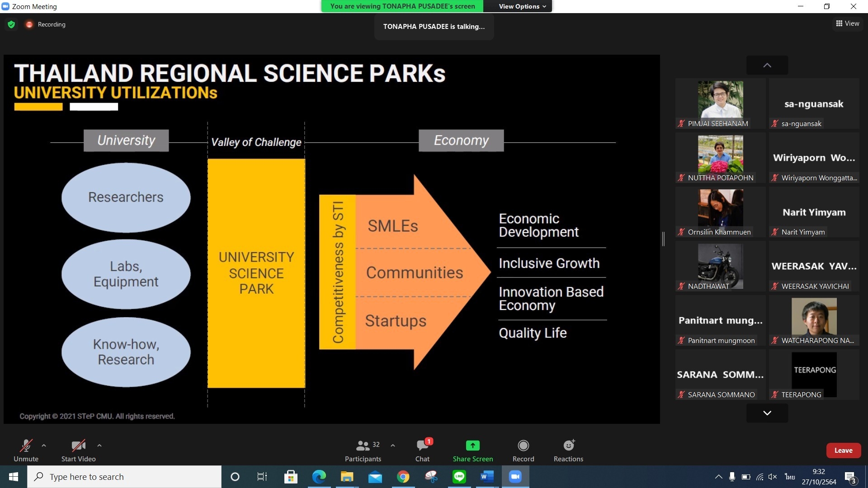The image size is (868, 488).
Task: Start recording with Record button
Action: [x=523, y=450]
